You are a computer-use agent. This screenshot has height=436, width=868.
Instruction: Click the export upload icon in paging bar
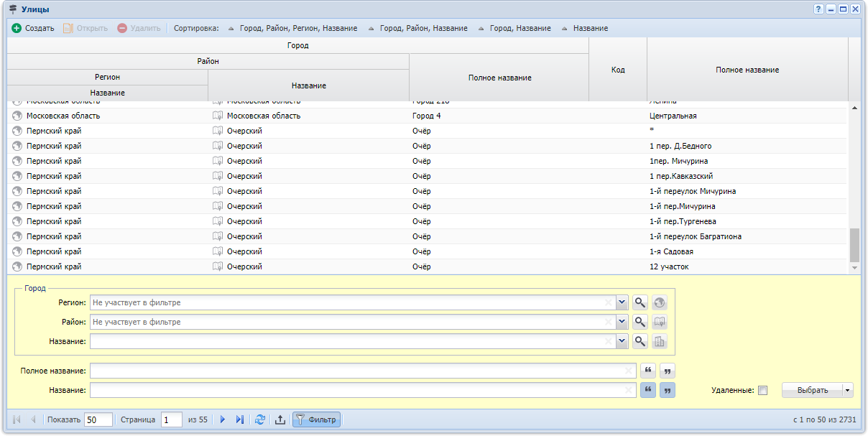coord(280,419)
